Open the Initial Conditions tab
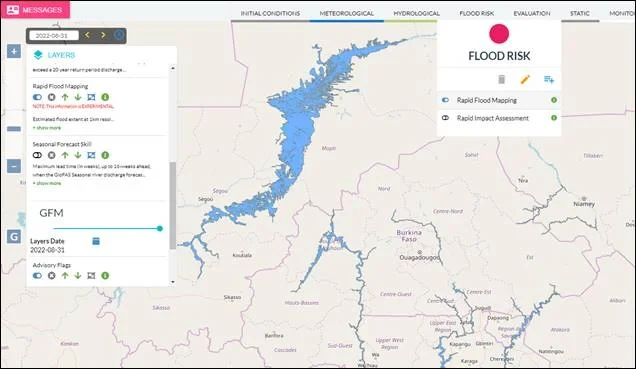 coord(270,13)
